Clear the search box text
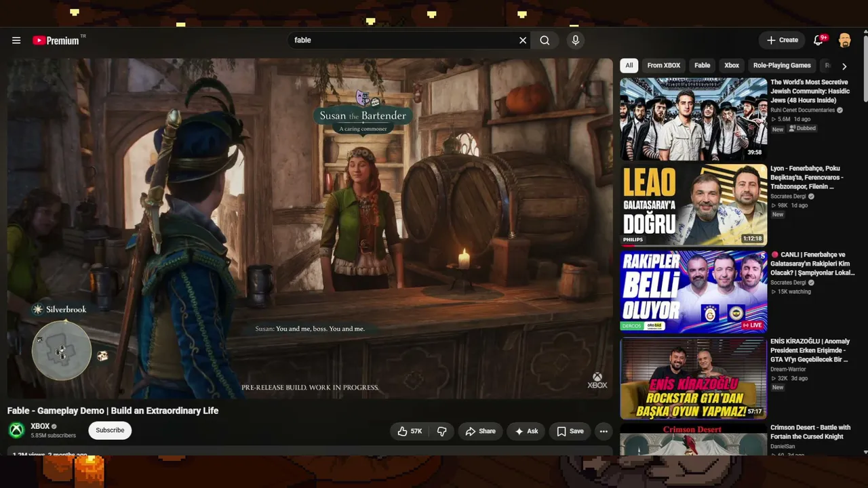The width and height of the screenshot is (868, 488). click(523, 41)
